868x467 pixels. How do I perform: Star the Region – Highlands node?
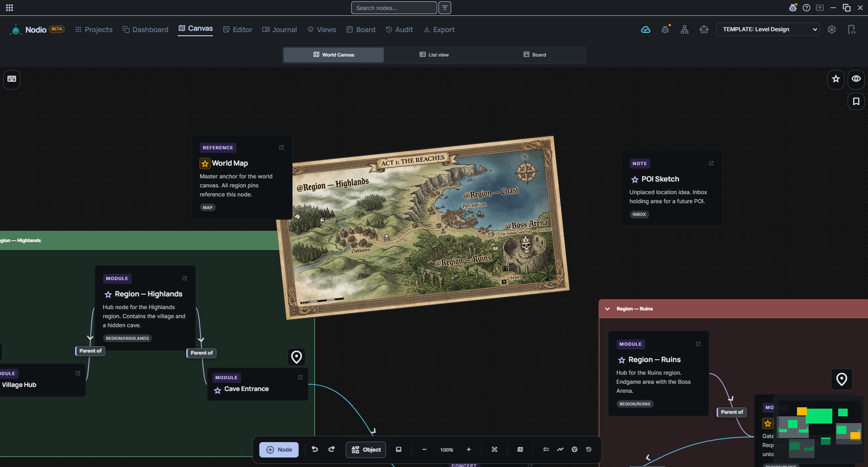coord(108,295)
